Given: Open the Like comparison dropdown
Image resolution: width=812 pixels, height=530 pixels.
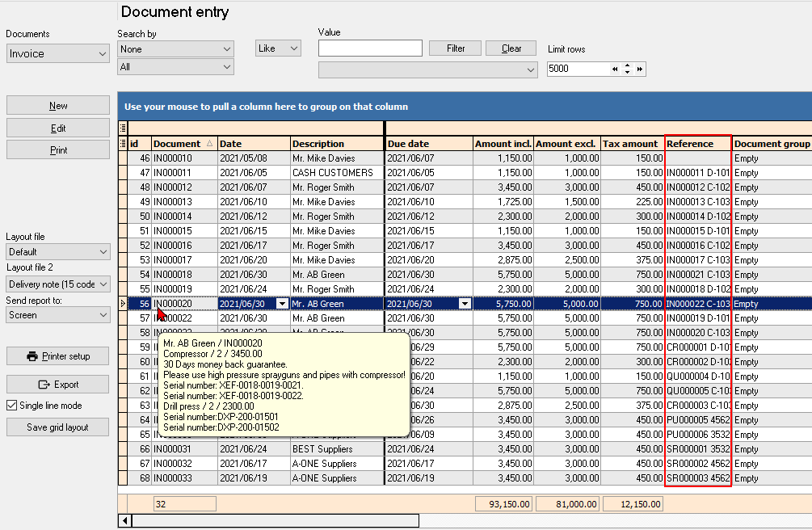Looking at the screenshot, I should [x=278, y=48].
